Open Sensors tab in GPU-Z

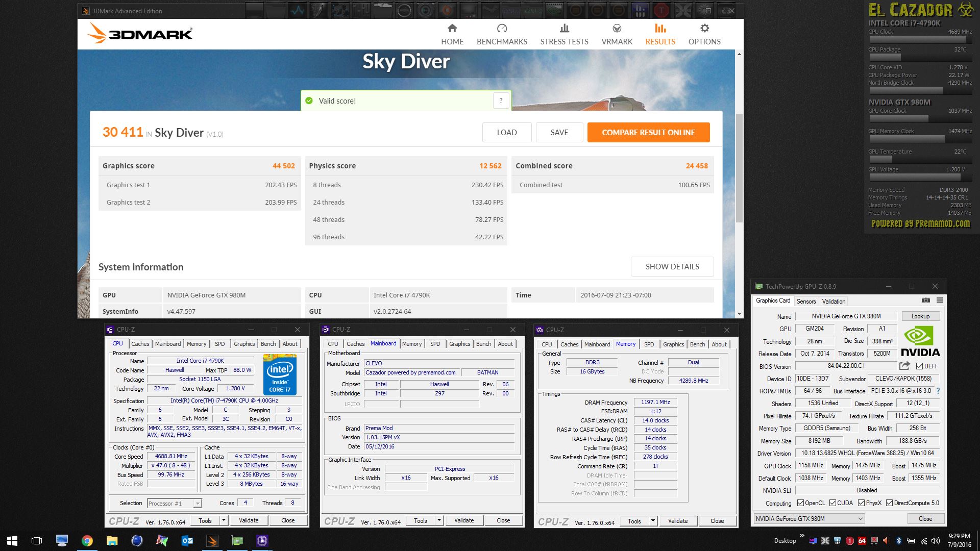click(806, 301)
